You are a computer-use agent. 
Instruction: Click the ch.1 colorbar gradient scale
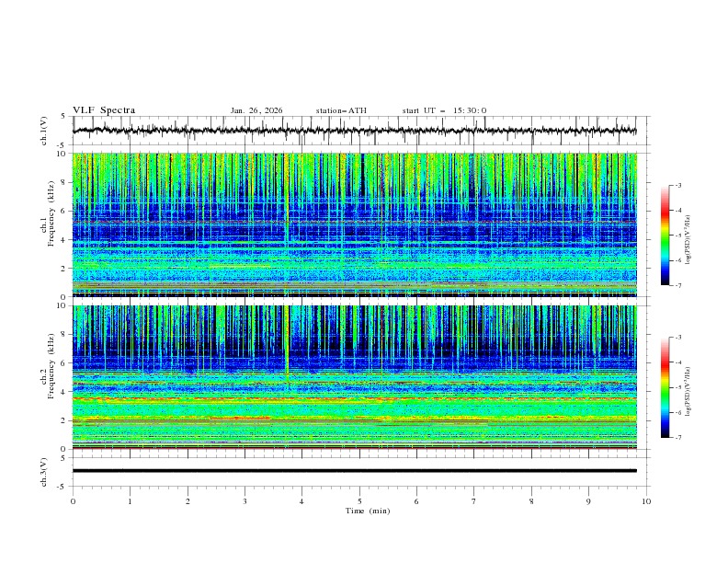click(665, 236)
